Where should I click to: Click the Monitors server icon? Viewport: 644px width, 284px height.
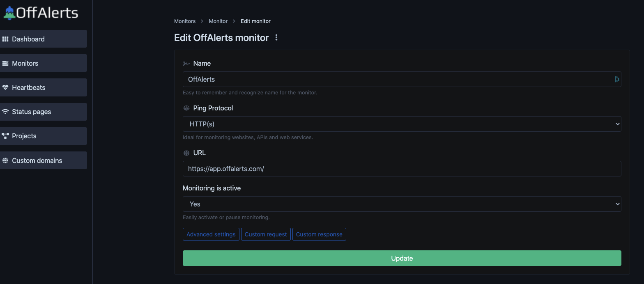coord(5,63)
